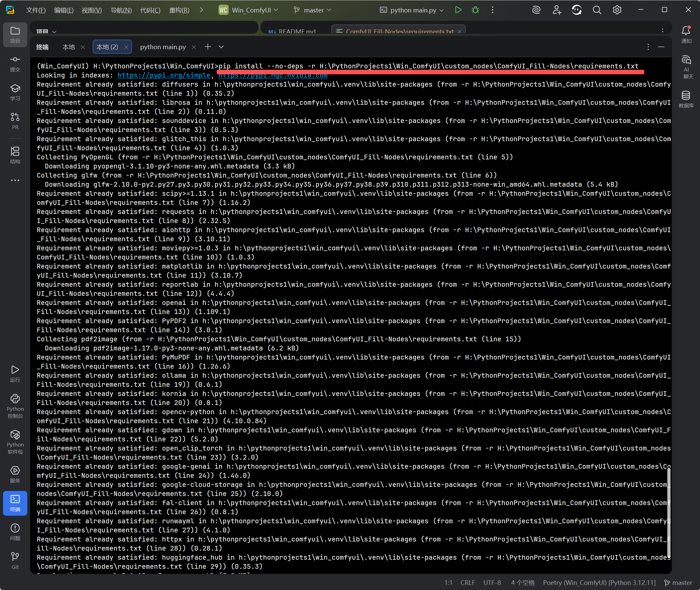Run python main.py with green play button

coord(458,10)
